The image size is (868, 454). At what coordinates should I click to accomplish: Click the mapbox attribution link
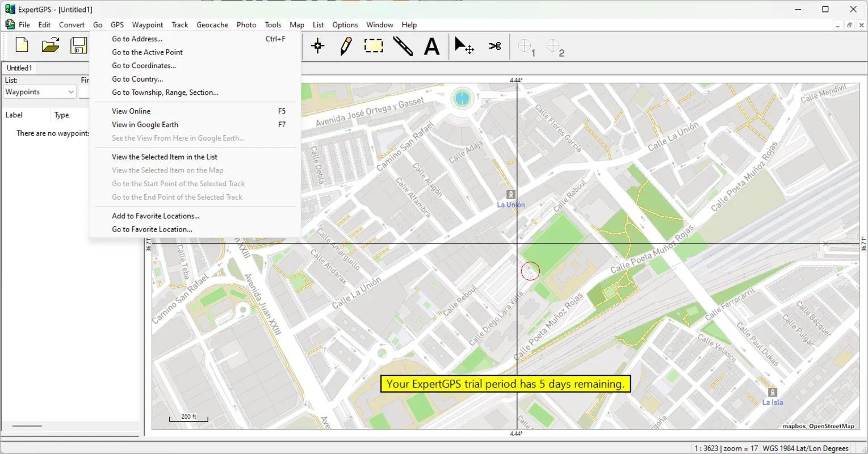pos(794,426)
